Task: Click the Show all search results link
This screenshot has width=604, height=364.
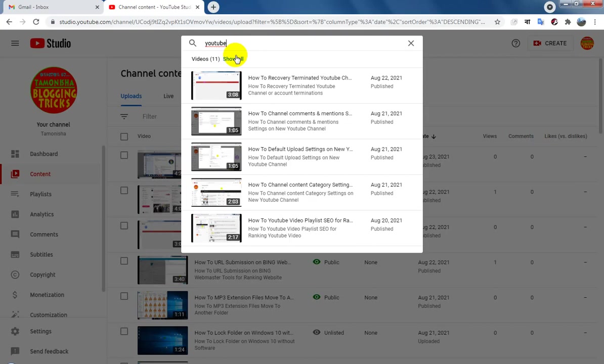Action: 233,59
